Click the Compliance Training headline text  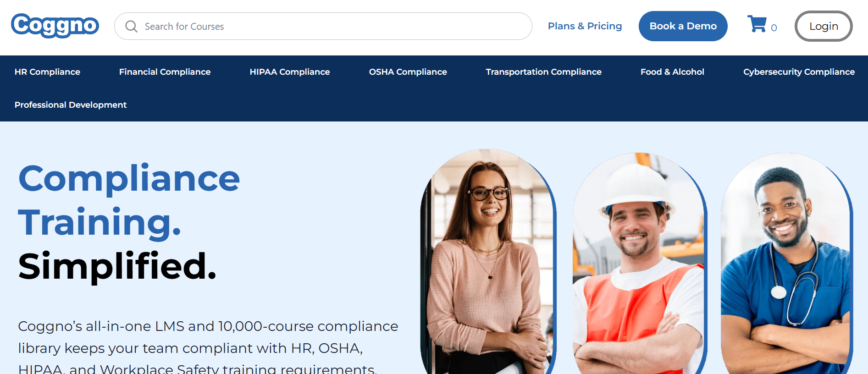tap(129, 200)
